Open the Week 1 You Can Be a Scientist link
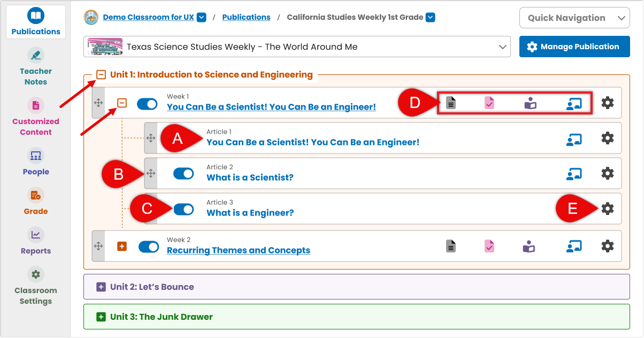Viewport: 644px width, 338px height. 271,107
